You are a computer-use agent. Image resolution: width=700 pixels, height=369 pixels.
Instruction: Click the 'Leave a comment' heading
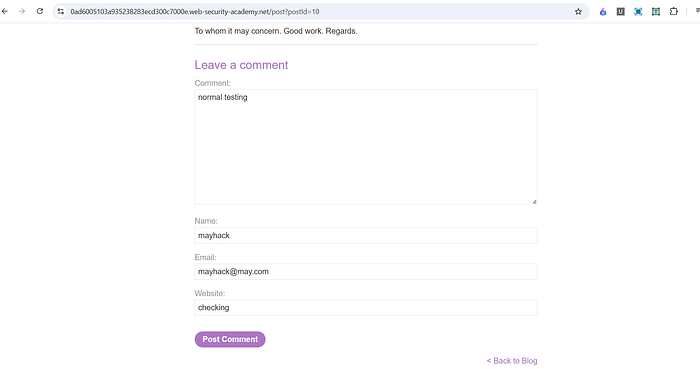[241, 65]
